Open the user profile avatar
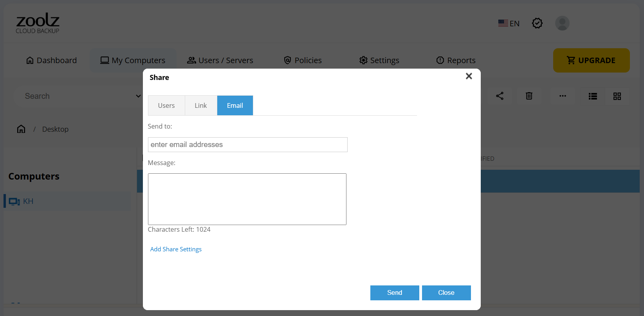 click(562, 23)
